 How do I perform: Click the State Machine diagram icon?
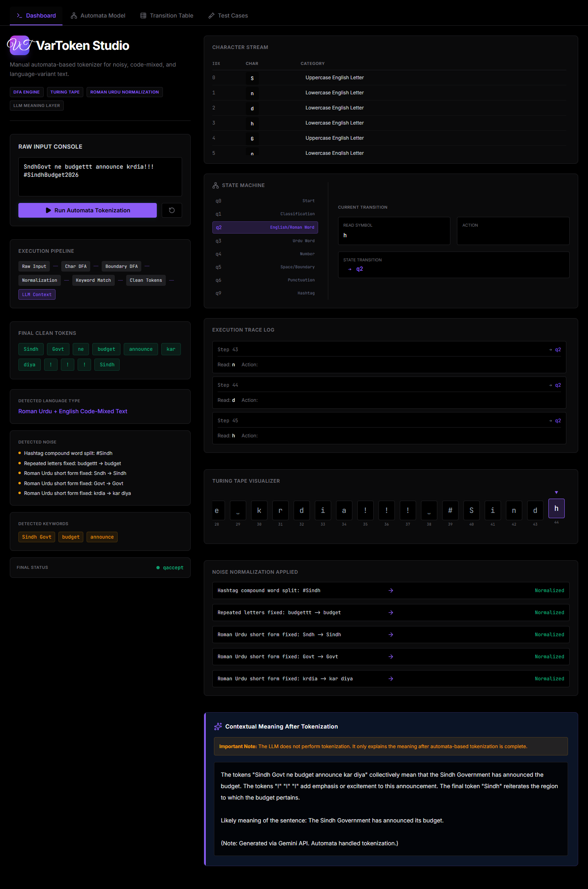tap(216, 185)
